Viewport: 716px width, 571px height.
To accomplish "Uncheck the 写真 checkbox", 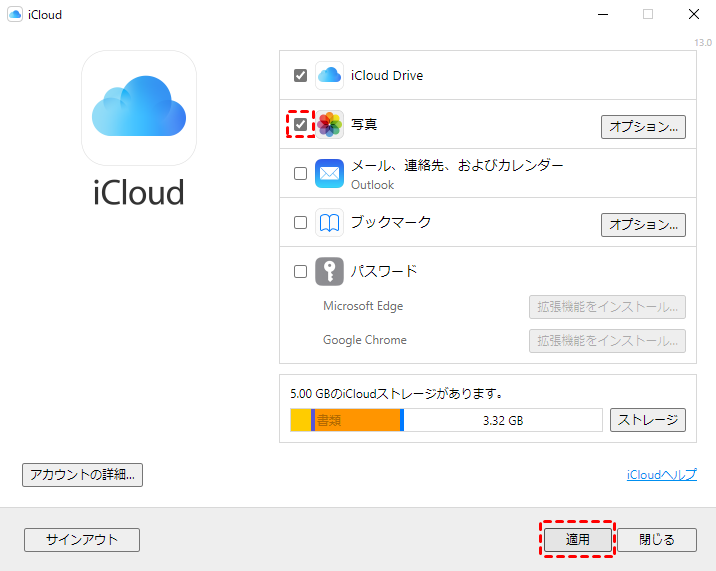I will coord(300,125).
